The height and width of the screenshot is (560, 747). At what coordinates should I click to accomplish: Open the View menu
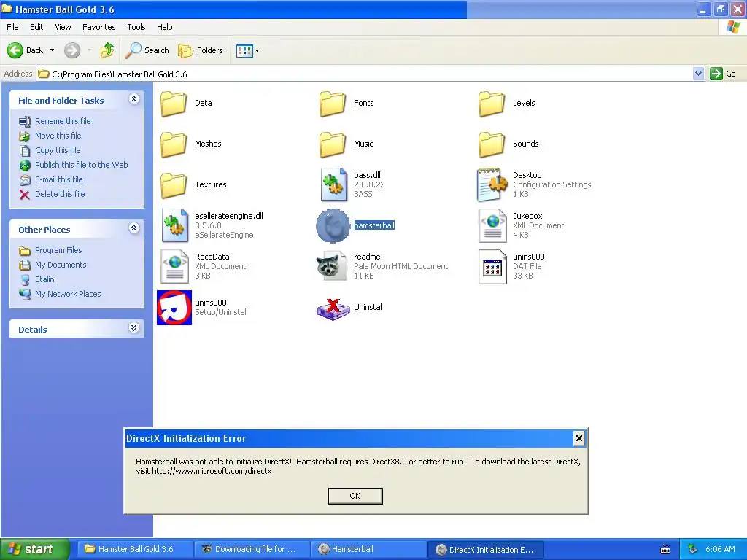coord(63,27)
